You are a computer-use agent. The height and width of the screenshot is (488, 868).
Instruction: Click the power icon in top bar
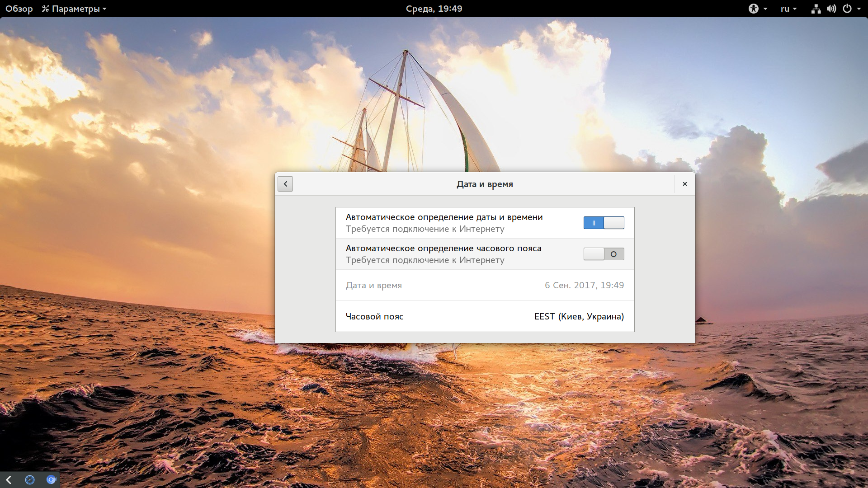[847, 9]
